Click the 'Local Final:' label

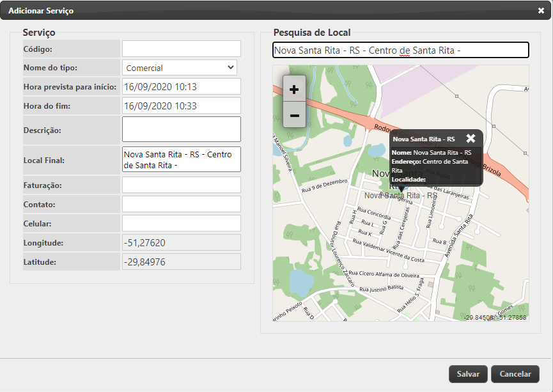pos(43,160)
